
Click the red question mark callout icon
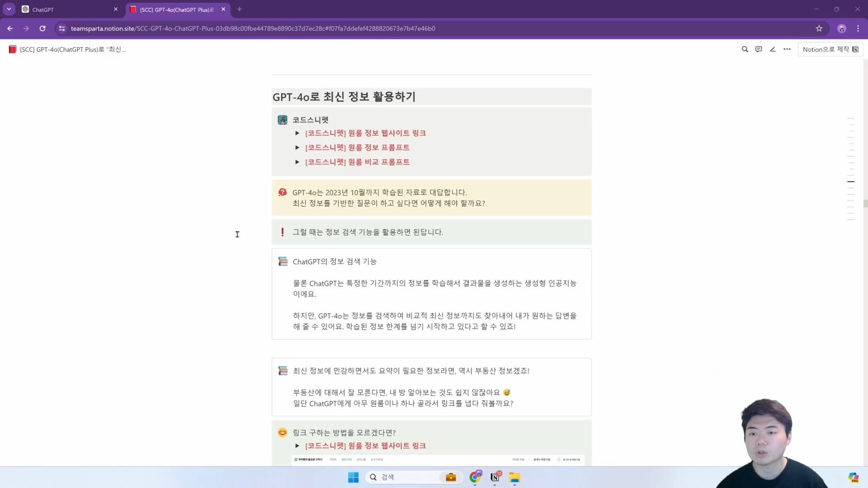[x=283, y=192]
